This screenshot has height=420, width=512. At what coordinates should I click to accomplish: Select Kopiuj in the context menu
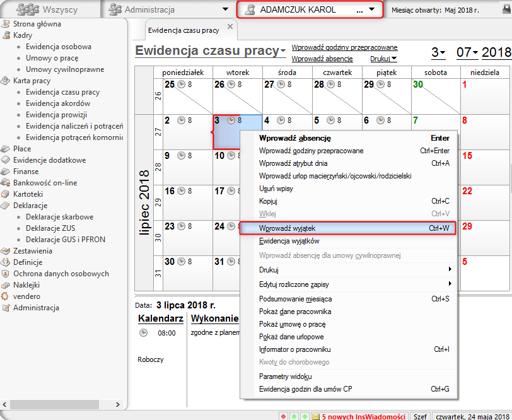(348, 201)
